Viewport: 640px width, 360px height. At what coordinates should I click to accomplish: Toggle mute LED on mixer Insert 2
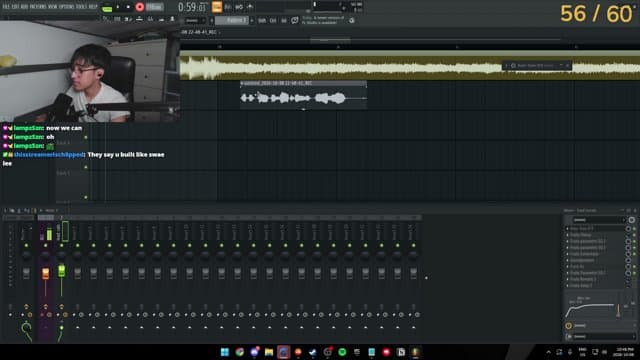click(62, 245)
